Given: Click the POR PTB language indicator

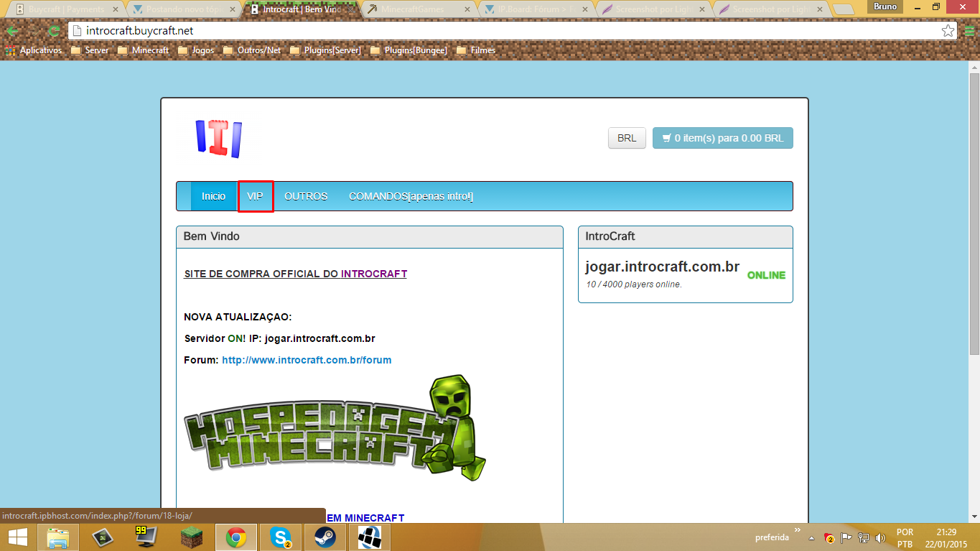Looking at the screenshot, I should [x=905, y=538].
